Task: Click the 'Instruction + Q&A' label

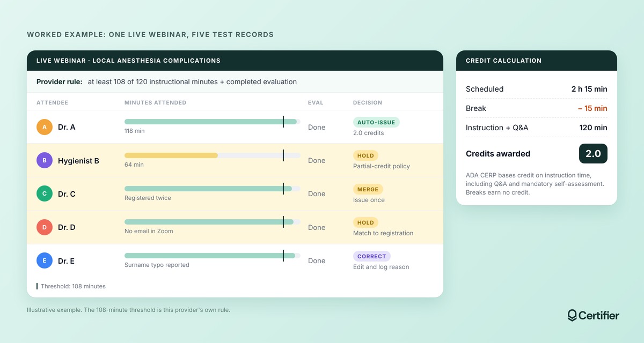Action: 497,128
